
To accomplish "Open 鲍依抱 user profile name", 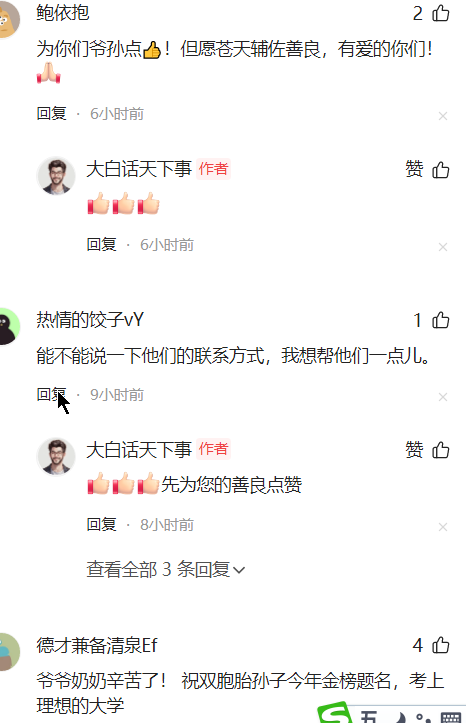I will (63, 13).
